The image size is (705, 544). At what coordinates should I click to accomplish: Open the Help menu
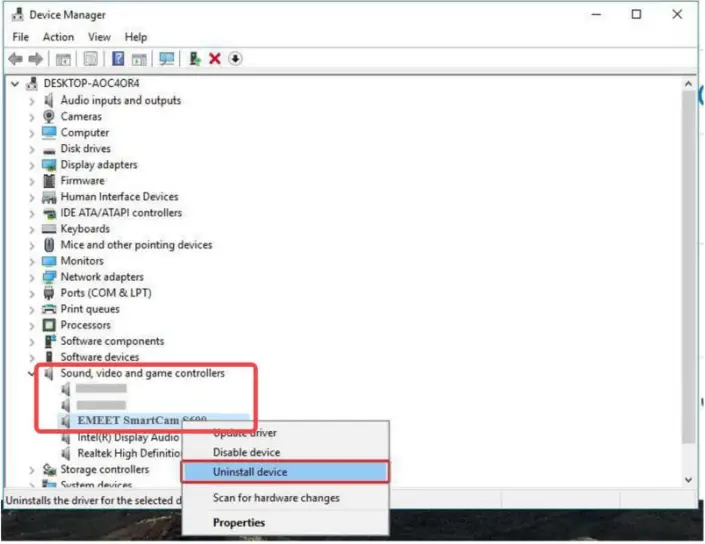tap(136, 37)
